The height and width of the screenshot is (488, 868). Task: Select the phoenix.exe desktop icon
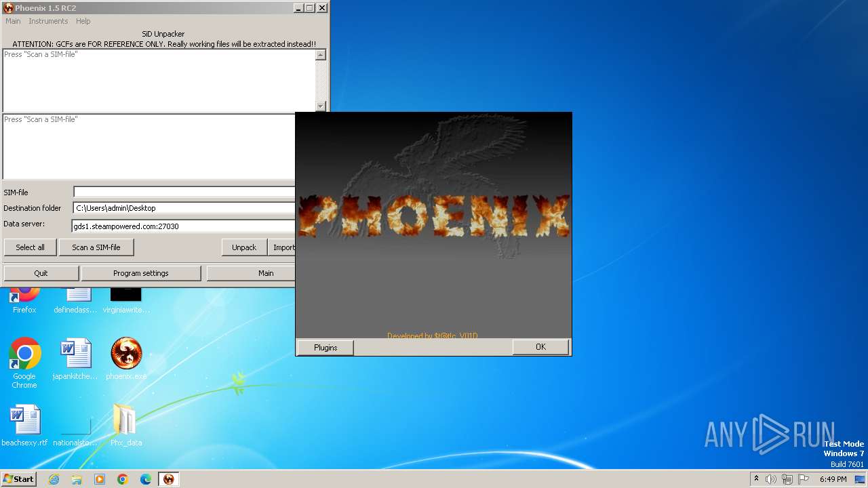coord(126,359)
